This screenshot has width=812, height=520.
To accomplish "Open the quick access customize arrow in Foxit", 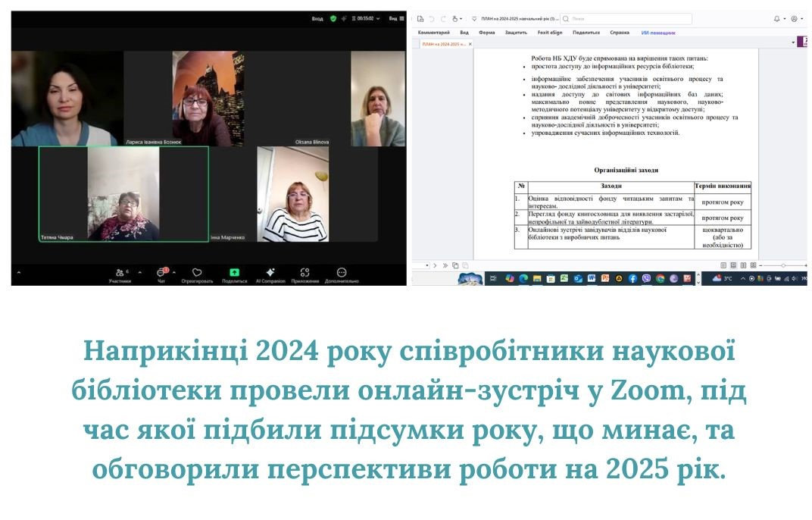I will pos(474,19).
